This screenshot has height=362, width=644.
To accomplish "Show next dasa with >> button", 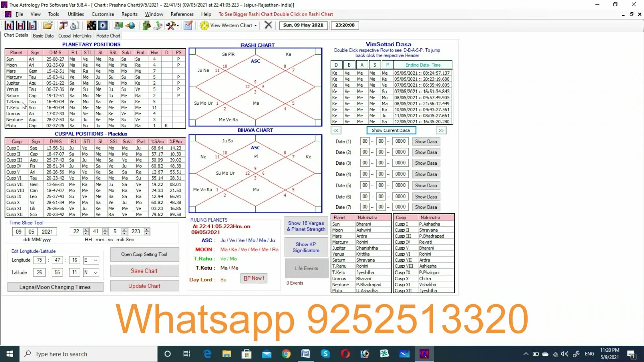I will coord(441,130).
